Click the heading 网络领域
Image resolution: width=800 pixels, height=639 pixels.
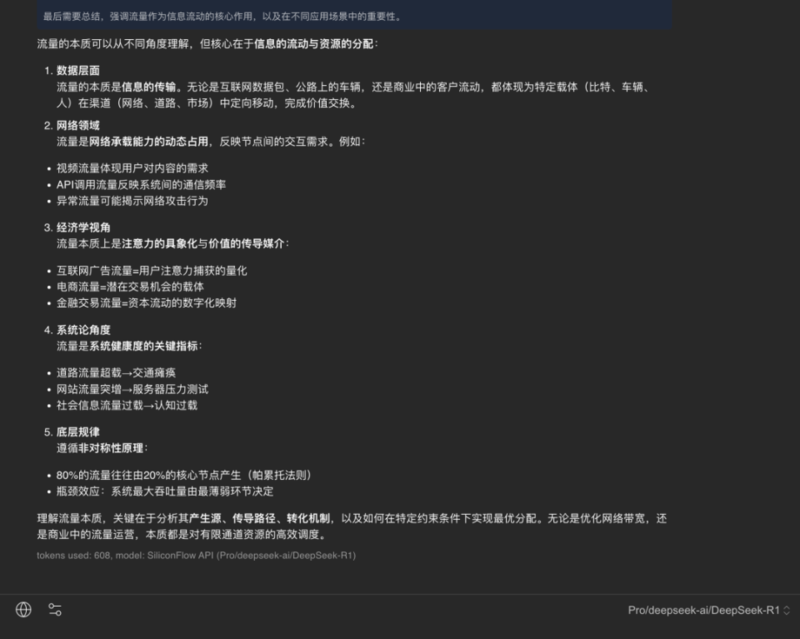click(x=77, y=125)
